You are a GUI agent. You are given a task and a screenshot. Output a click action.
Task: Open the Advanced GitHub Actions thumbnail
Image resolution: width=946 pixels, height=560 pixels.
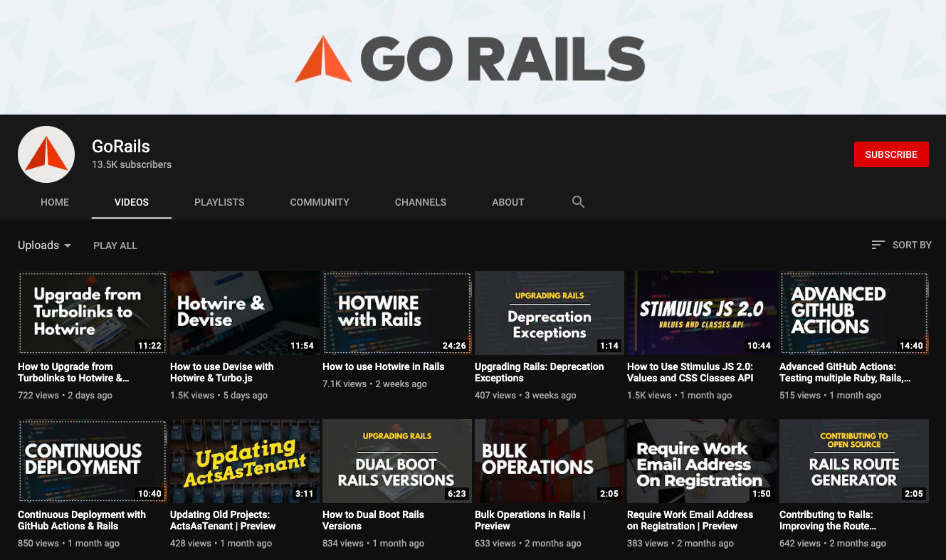[854, 313]
